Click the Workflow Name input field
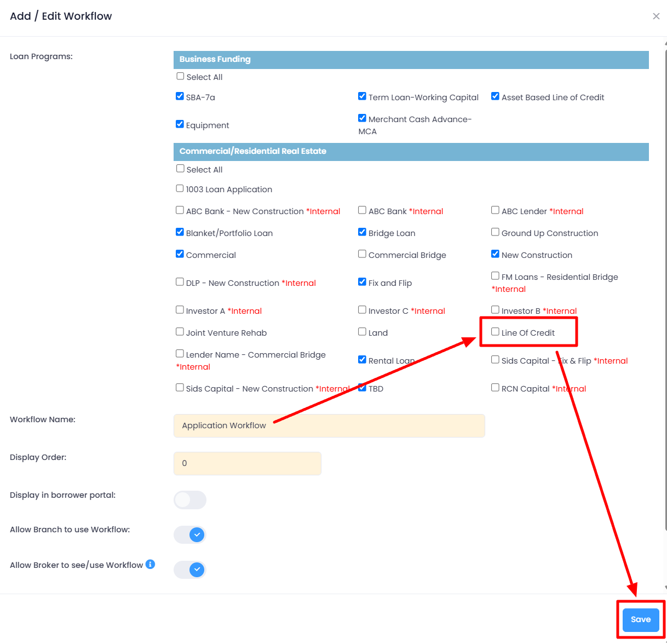667x644 pixels. 329,426
